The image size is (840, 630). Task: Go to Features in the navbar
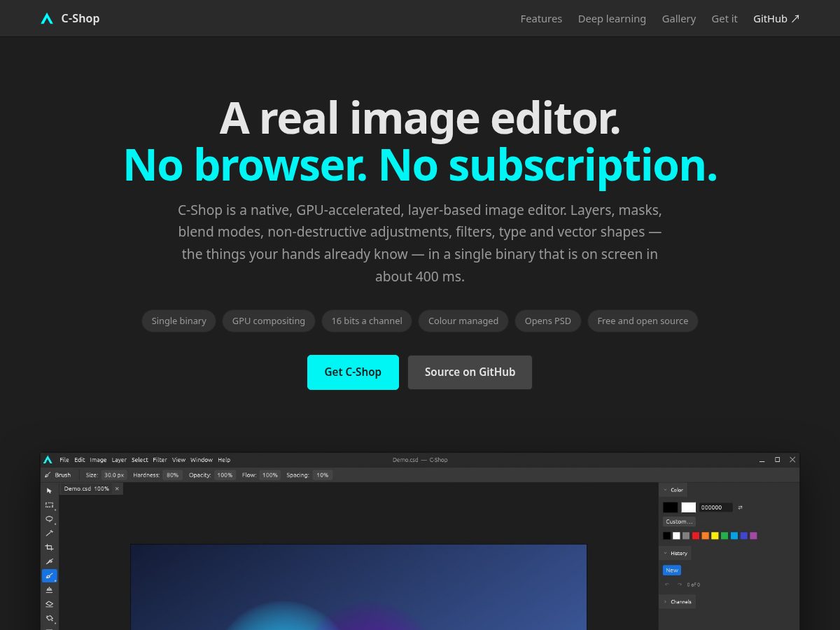541,19
